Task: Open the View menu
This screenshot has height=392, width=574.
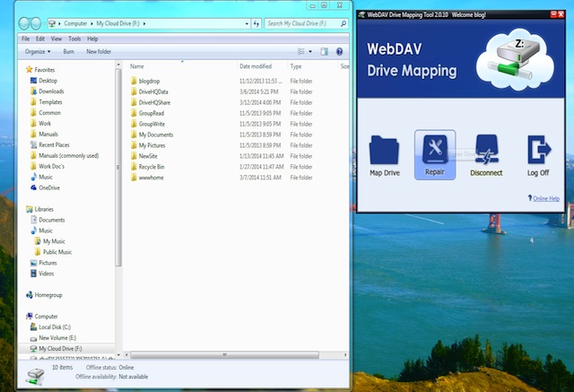Action: coord(56,39)
